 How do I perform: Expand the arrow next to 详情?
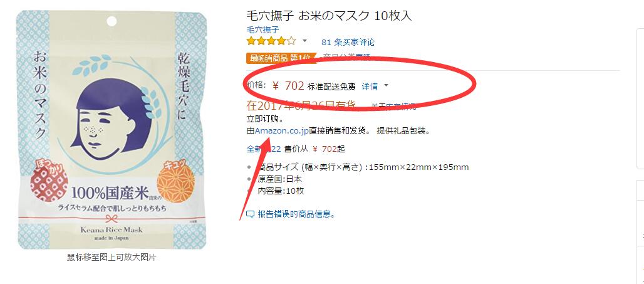pyautogui.click(x=386, y=86)
